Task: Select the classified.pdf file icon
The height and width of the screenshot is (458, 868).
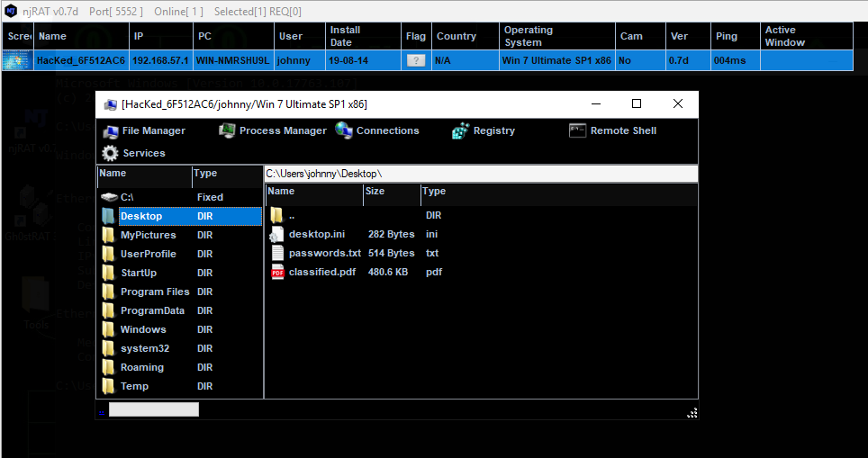Action: pyautogui.click(x=276, y=272)
